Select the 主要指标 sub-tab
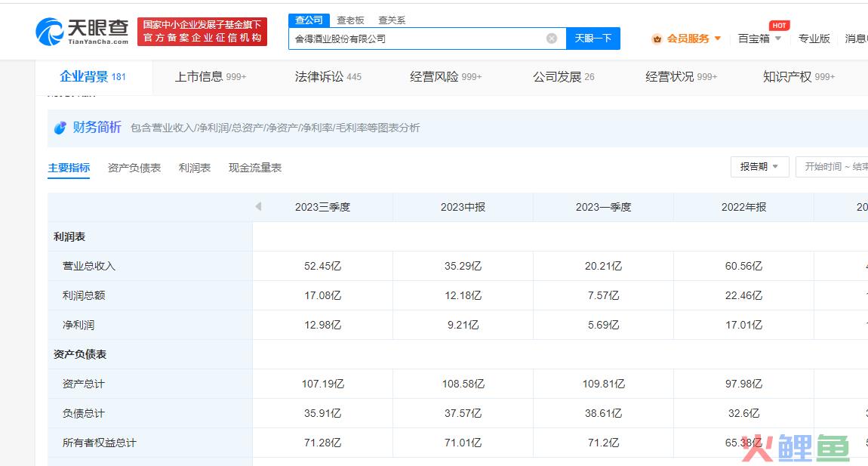Viewport: 868px width, 466px height. click(x=69, y=168)
